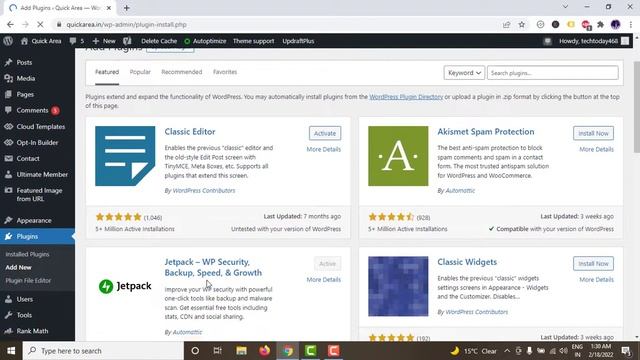
Task: Click the Classic Editor plugin thumbnail
Action: click(x=125, y=156)
